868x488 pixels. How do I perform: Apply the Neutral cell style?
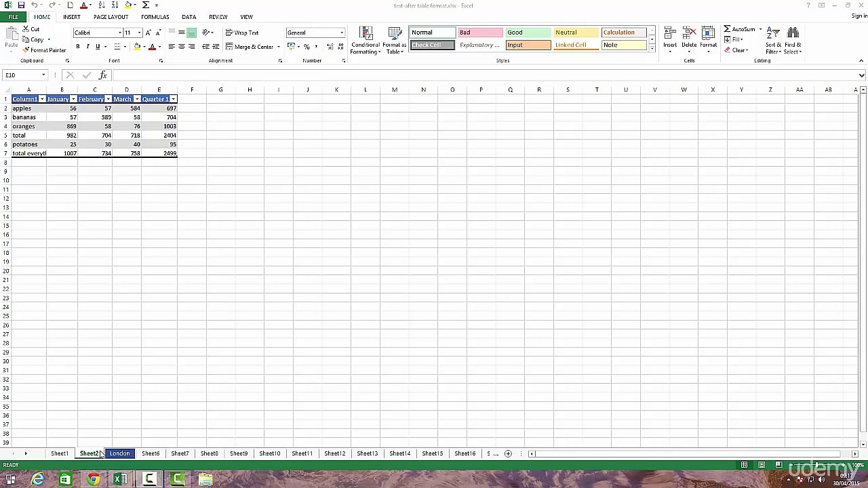coord(576,33)
